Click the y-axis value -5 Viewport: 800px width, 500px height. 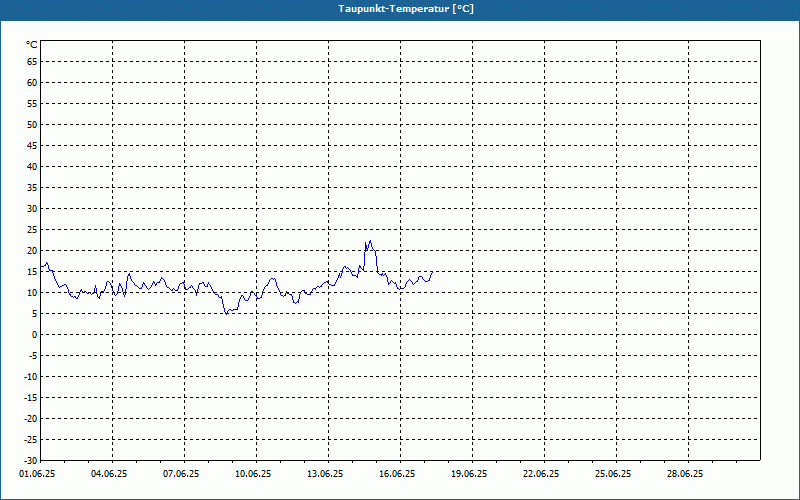tap(33, 356)
